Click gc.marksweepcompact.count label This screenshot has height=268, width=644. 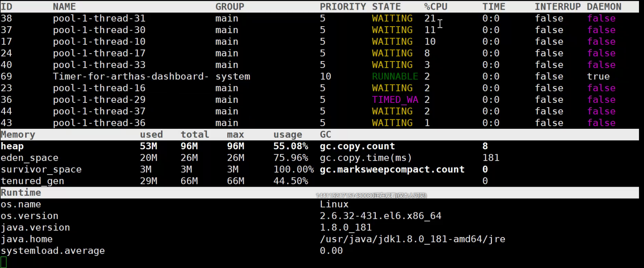click(x=392, y=169)
